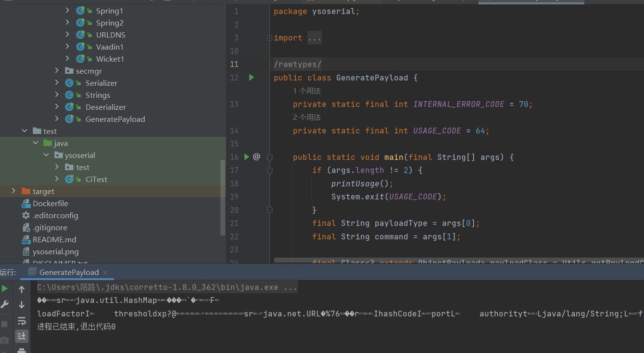Toggle scroll to end in Run console
The image size is (644, 353).
[x=22, y=336]
